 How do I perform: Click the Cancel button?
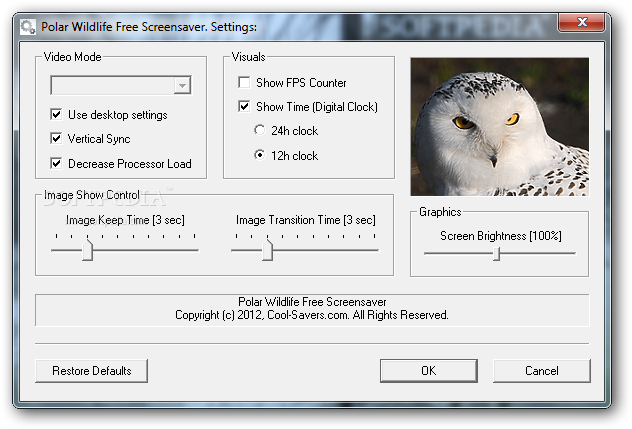click(542, 371)
